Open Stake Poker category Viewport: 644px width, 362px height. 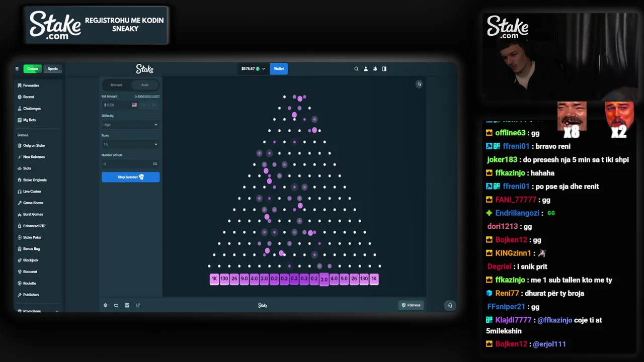[x=32, y=237]
